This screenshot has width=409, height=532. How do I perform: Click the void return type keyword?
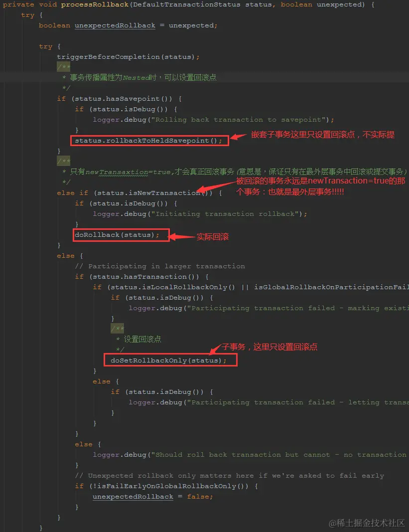tap(48, 5)
